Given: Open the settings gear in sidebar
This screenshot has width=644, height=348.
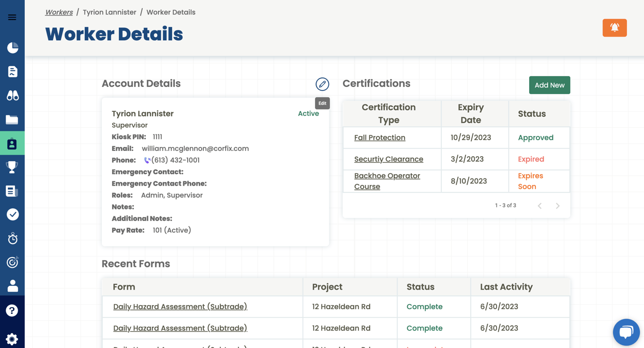Looking at the screenshot, I should 12,339.
